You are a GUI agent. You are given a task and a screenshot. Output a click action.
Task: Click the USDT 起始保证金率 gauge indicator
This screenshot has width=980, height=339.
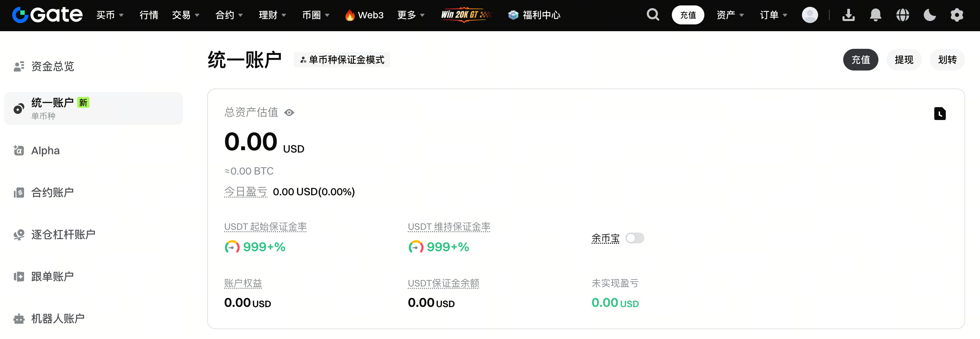click(x=232, y=247)
